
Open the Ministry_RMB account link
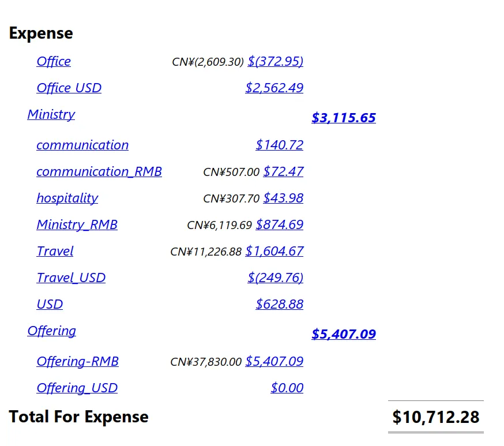click(x=77, y=224)
